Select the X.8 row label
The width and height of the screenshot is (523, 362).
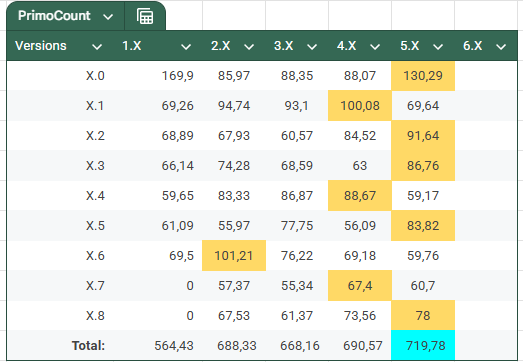tap(95, 316)
